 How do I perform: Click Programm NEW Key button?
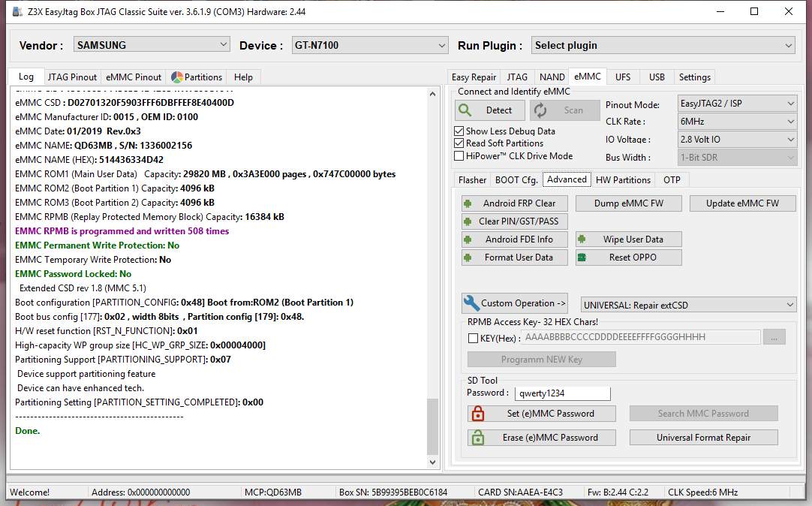click(542, 360)
